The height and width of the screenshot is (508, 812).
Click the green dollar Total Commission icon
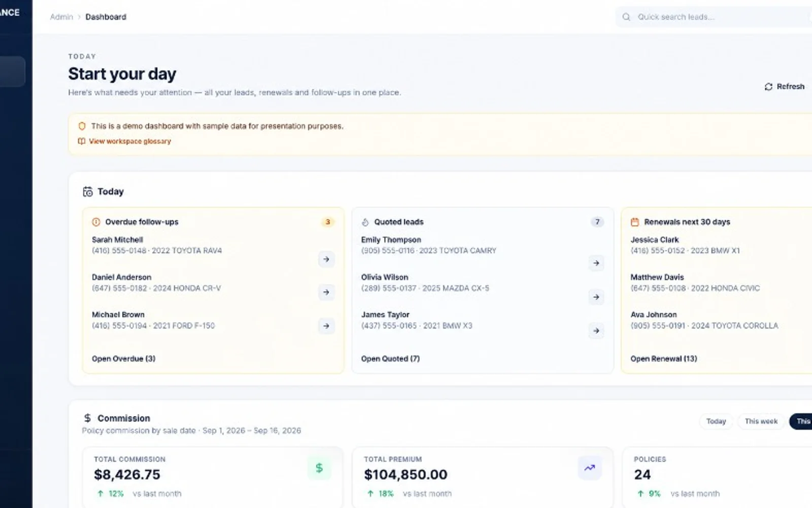tap(319, 468)
